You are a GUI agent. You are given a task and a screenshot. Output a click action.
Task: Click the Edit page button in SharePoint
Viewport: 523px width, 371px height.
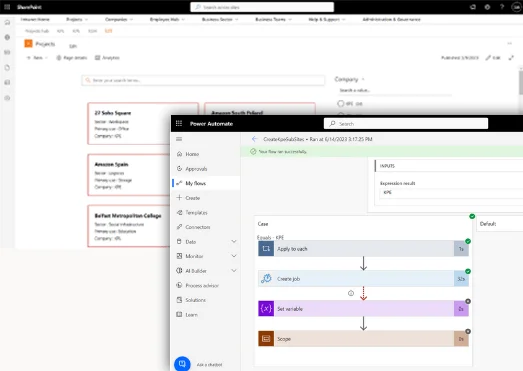(x=493, y=58)
